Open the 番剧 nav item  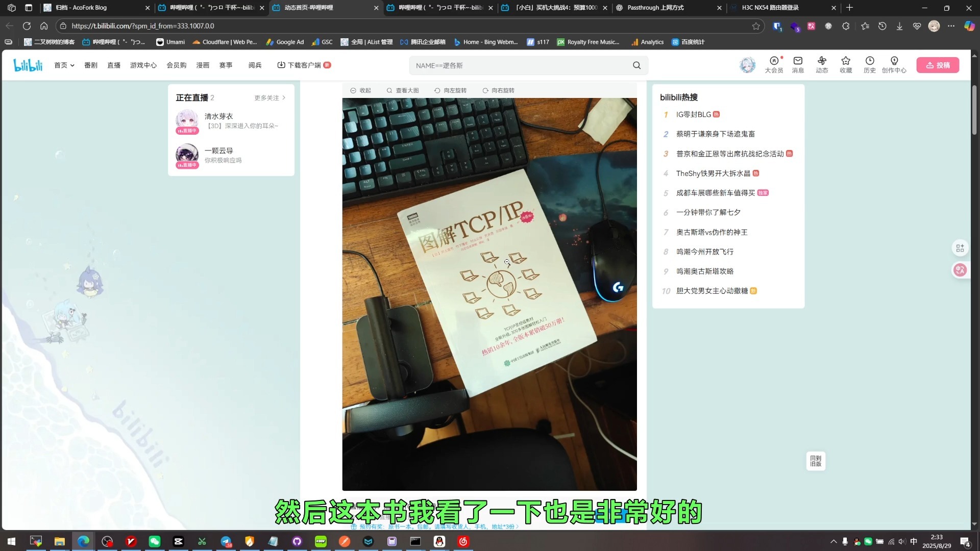[x=91, y=65]
